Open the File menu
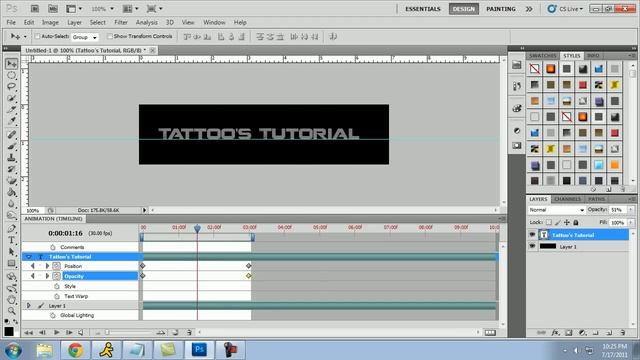Image resolution: width=640 pixels, height=360 pixels. (11, 22)
